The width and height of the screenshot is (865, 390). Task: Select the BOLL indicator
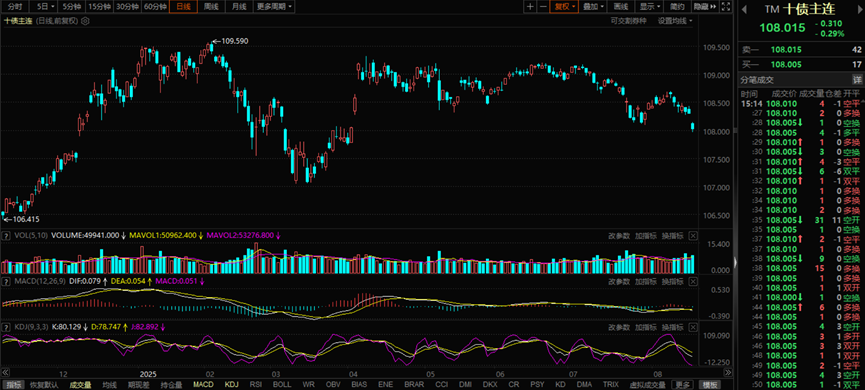click(x=282, y=384)
